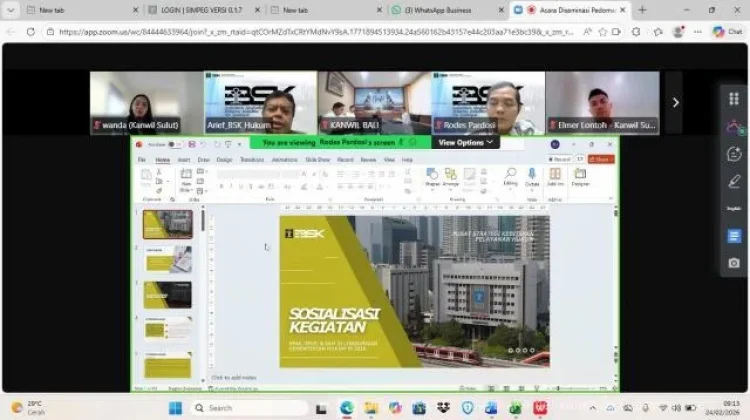The width and height of the screenshot is (750, 420).
Task: Click the Record button in PowerPoint
Action: coord(559,159)
